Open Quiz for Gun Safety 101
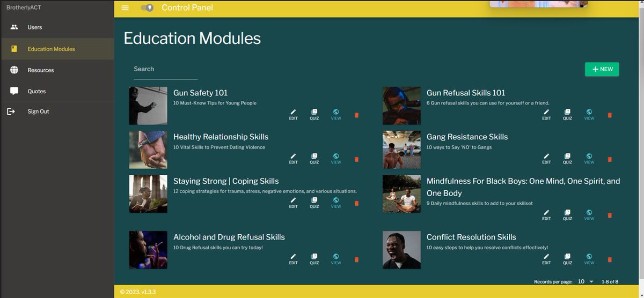 [x=314, y=115]
